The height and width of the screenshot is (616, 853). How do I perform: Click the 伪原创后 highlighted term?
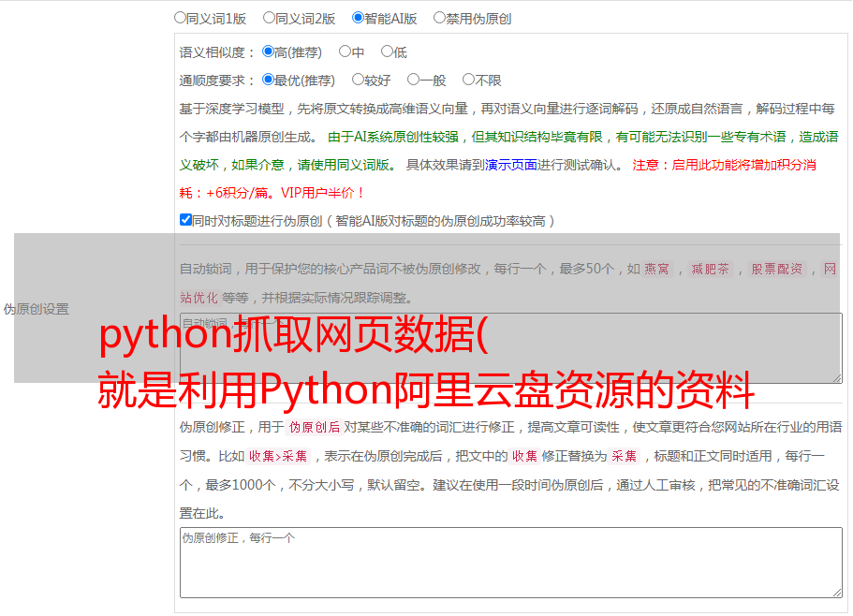[315, 427]
